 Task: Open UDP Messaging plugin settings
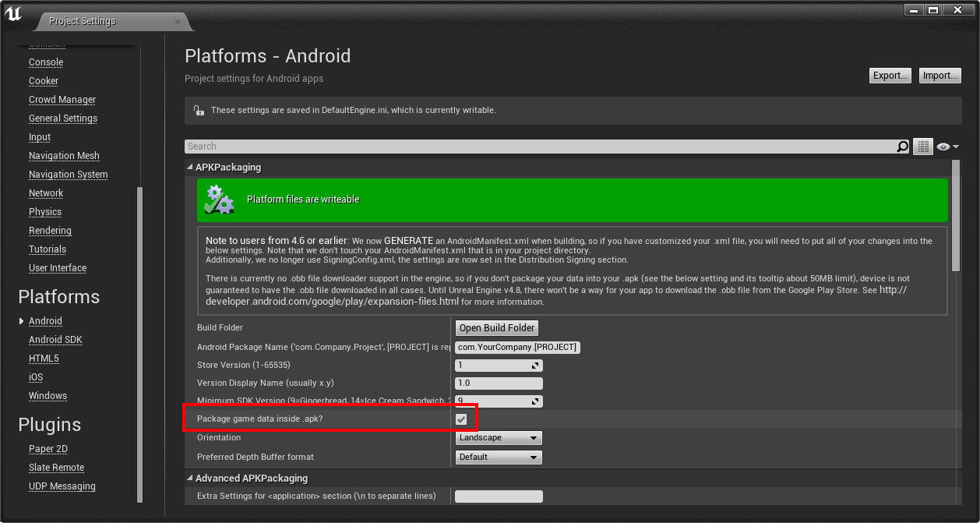point(62,486)
